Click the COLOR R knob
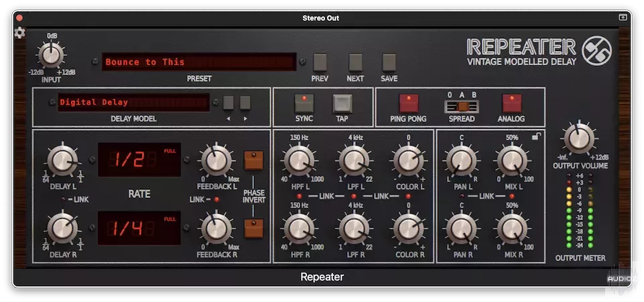This screenshot has height=302, width=644. (409, 229)
